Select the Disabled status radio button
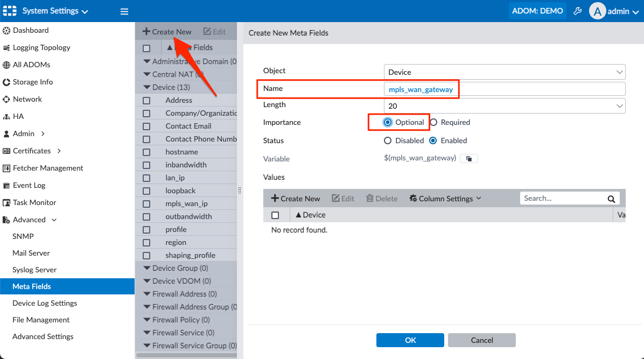The width and height of the screenshot is (644, 359). pyautogui.click(x=388, y=140)
